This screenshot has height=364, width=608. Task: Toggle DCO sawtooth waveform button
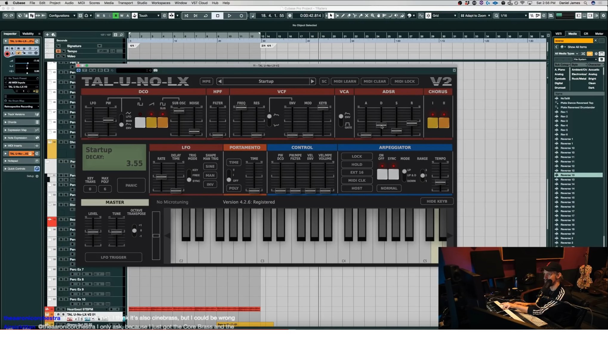(151, 123)
